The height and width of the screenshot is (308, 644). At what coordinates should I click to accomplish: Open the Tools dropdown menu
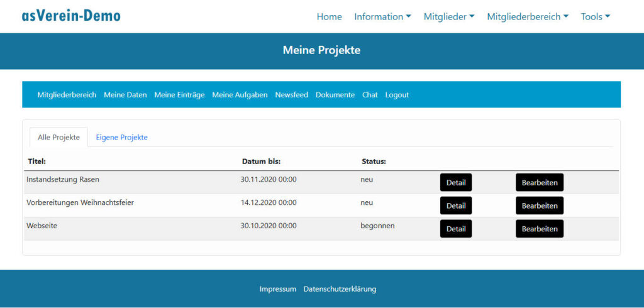click(x=595, y=17)
